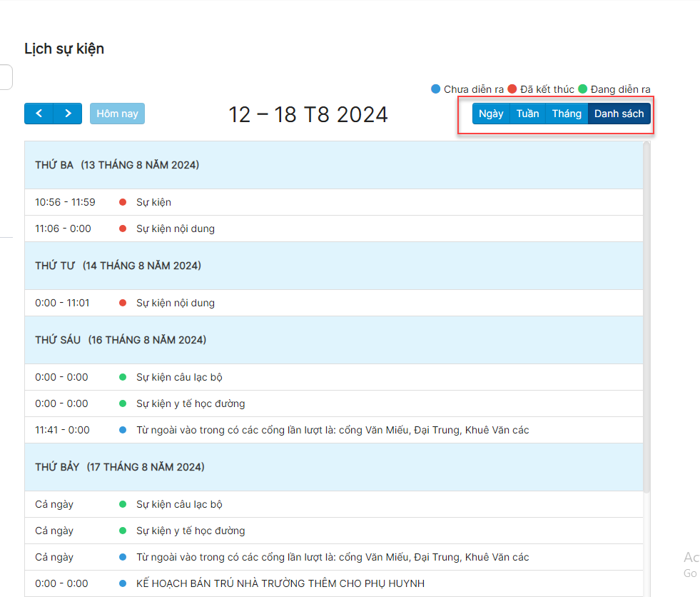The image size is (700, 597).
Task: Select the Danh sách list view
Action: point(619,114)
